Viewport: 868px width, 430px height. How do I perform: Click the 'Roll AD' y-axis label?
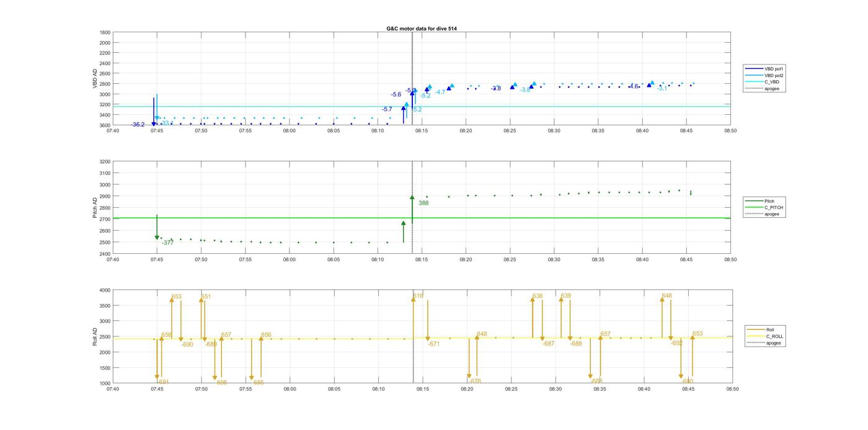tap(95, 337)
